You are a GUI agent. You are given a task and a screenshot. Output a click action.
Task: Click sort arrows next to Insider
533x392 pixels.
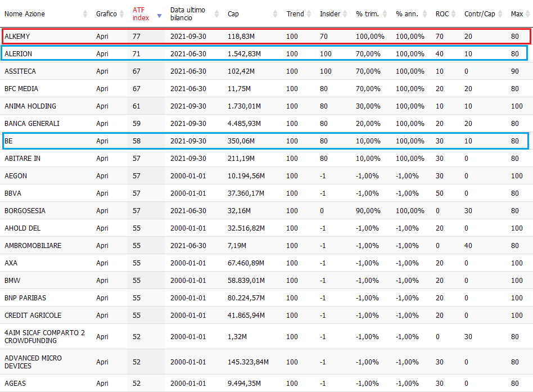click(x=345, y=14)
